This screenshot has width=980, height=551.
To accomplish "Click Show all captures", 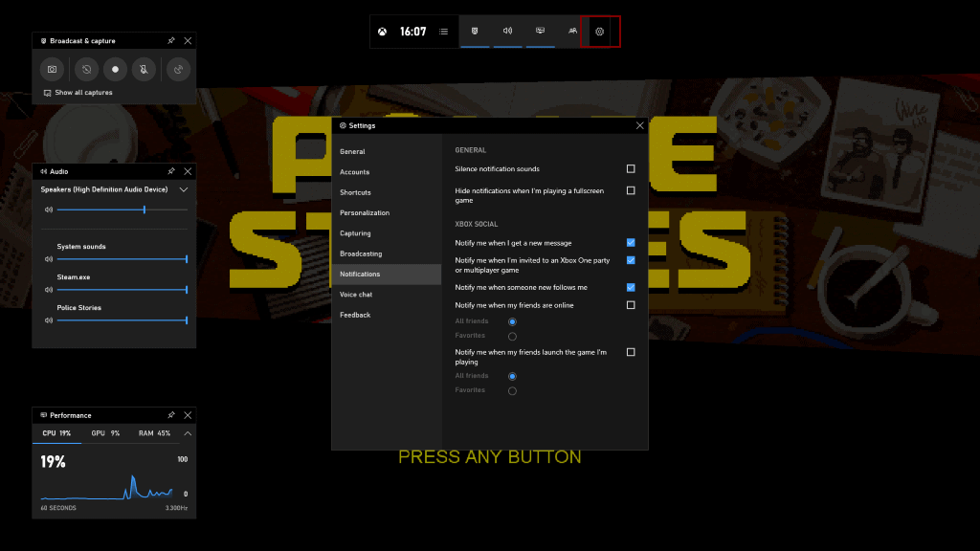I will [82, 92].
